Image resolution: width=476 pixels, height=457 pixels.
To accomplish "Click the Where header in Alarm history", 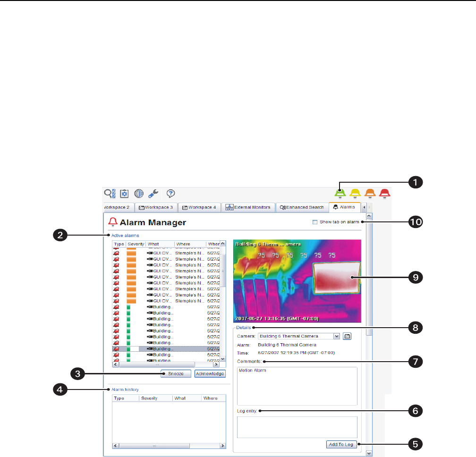I will tap(213, 398).
